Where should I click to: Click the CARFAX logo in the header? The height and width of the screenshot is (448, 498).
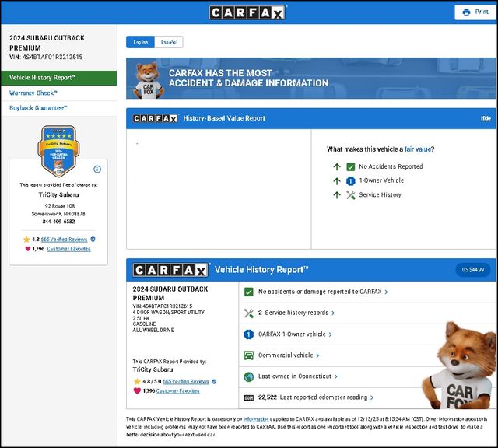(x=248, y=12)
